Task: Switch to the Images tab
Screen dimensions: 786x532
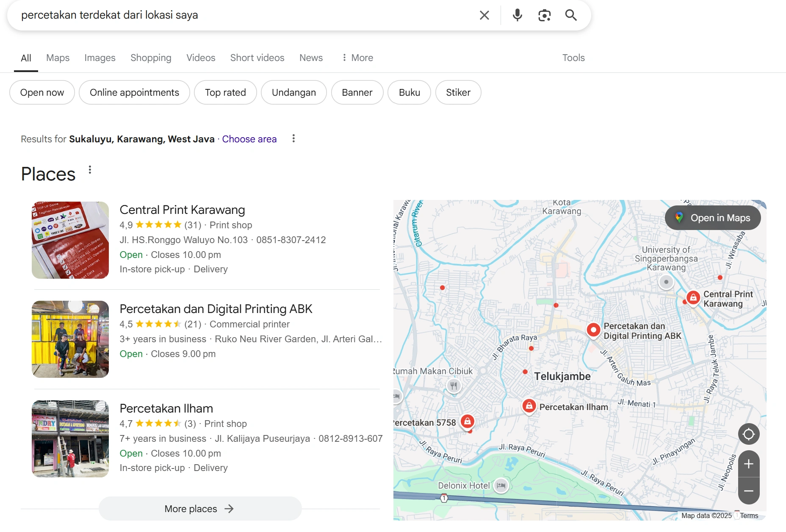Action: point(100,58)
